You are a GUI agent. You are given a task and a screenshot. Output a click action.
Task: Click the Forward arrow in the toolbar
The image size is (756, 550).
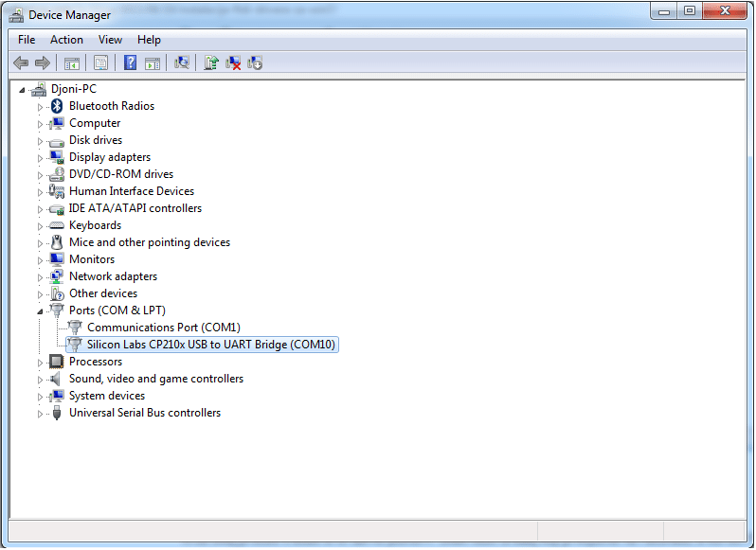43,63
